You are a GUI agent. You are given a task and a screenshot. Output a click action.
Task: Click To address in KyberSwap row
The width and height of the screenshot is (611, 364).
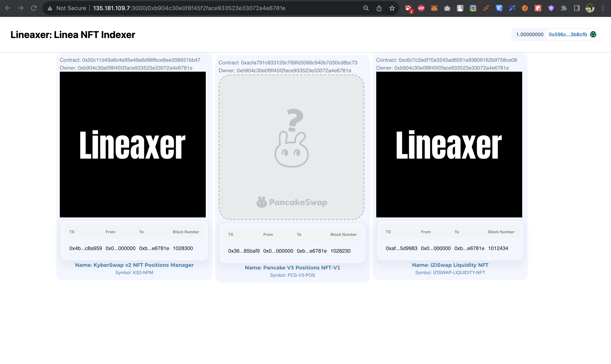coord(154,248)
